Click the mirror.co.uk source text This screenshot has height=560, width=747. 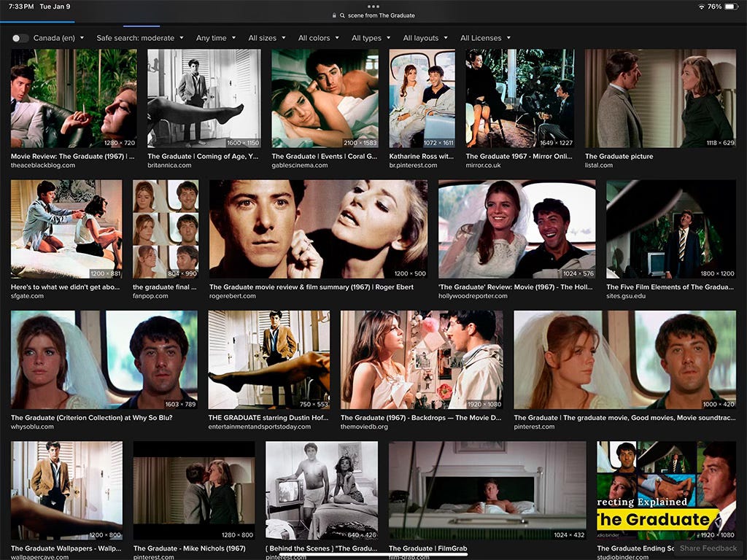[x=483, y=166]
